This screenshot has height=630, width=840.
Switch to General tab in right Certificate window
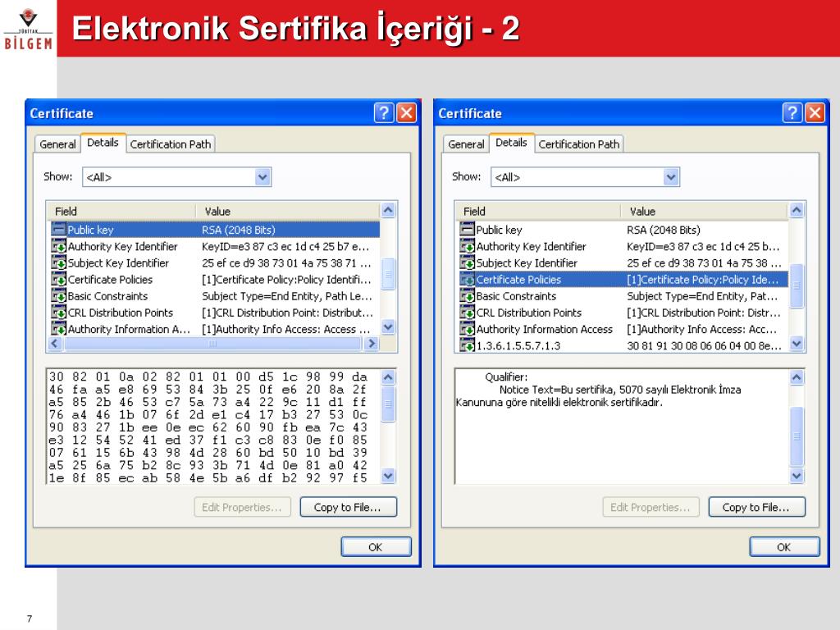(466, 144)
